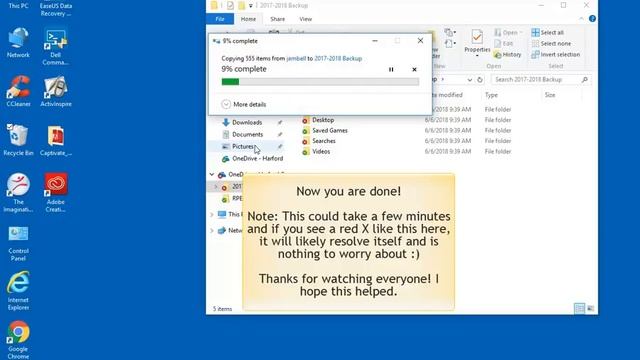Screen dimensions: 640x360
Task: Select the Desktop folder row
Action: 408,120
